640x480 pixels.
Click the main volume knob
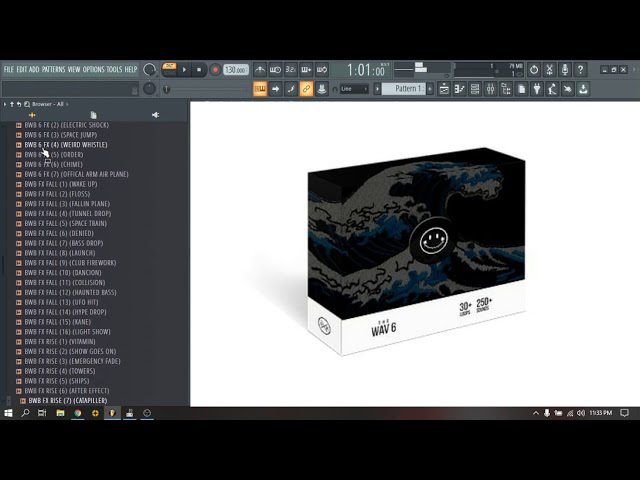coord(149,69)
